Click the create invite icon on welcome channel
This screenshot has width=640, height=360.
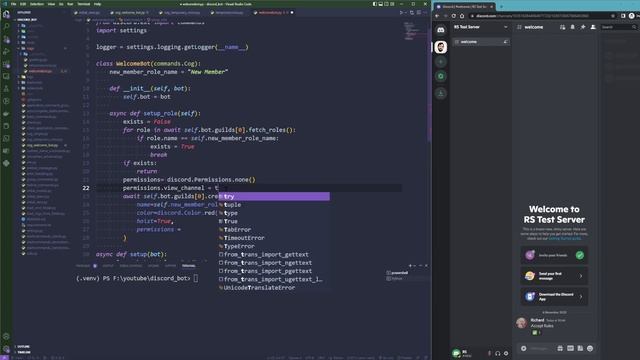[506, 42]
